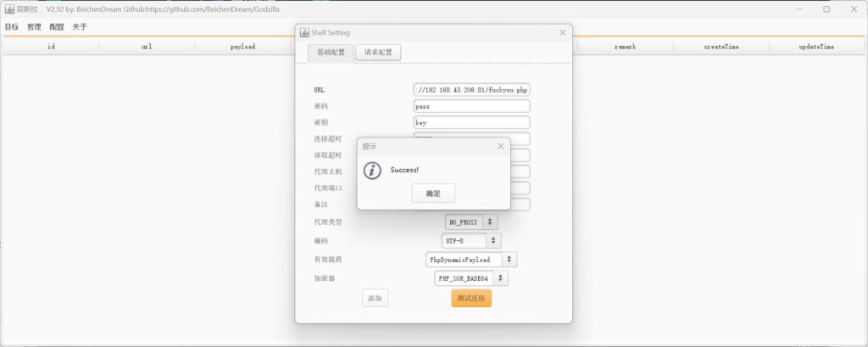
Task: Open the 目标 menu
Action: tap(12, 27)
